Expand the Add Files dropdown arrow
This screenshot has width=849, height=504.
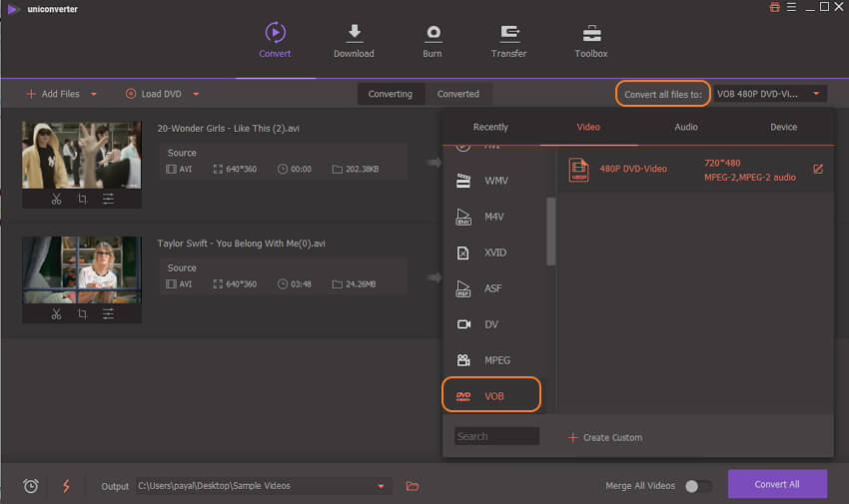pyautogui.click(x=94, y=94)
